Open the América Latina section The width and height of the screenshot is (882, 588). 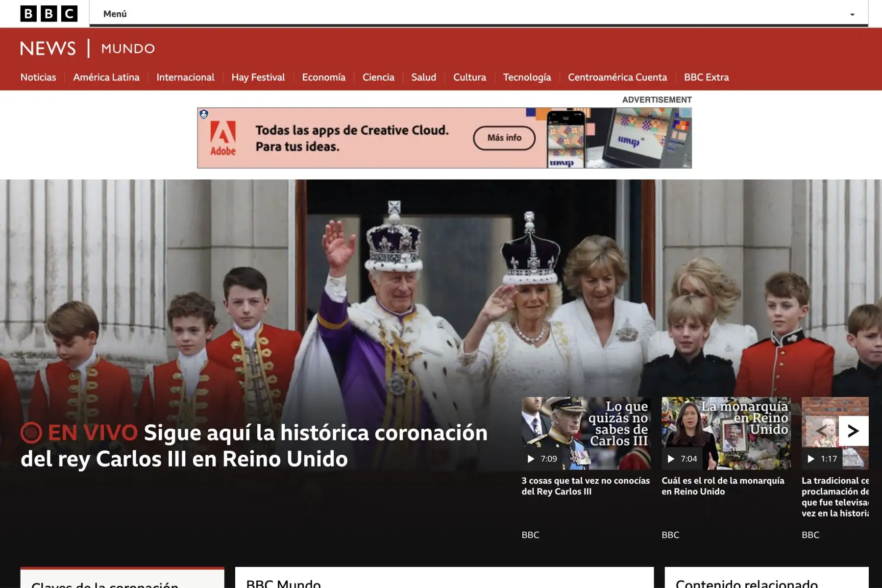click(x=106, y=77)
